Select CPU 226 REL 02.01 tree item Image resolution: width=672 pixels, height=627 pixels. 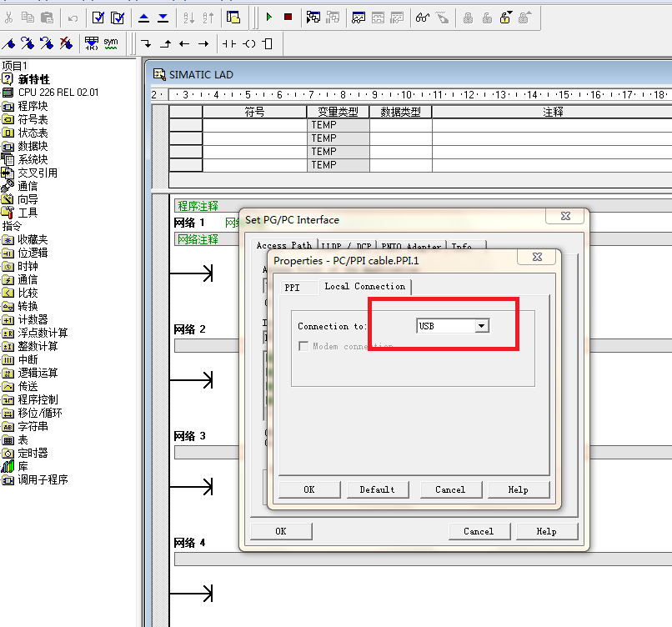point(58,93)
